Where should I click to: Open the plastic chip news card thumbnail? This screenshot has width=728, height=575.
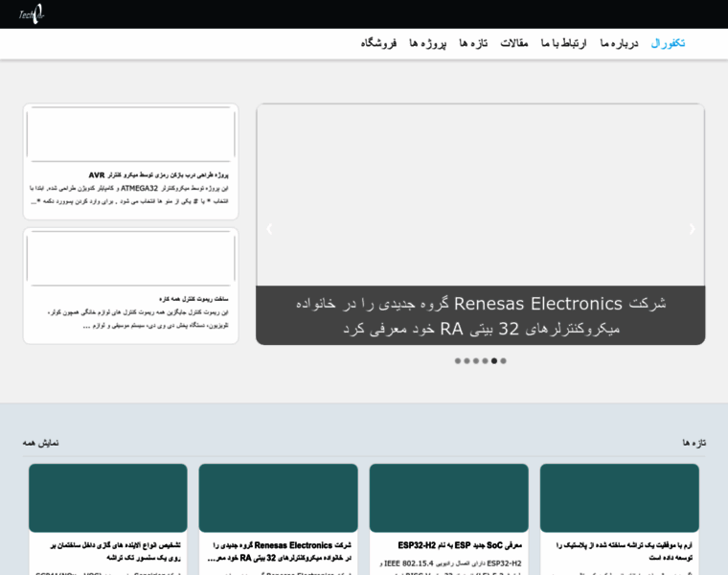tap(620, 498)
